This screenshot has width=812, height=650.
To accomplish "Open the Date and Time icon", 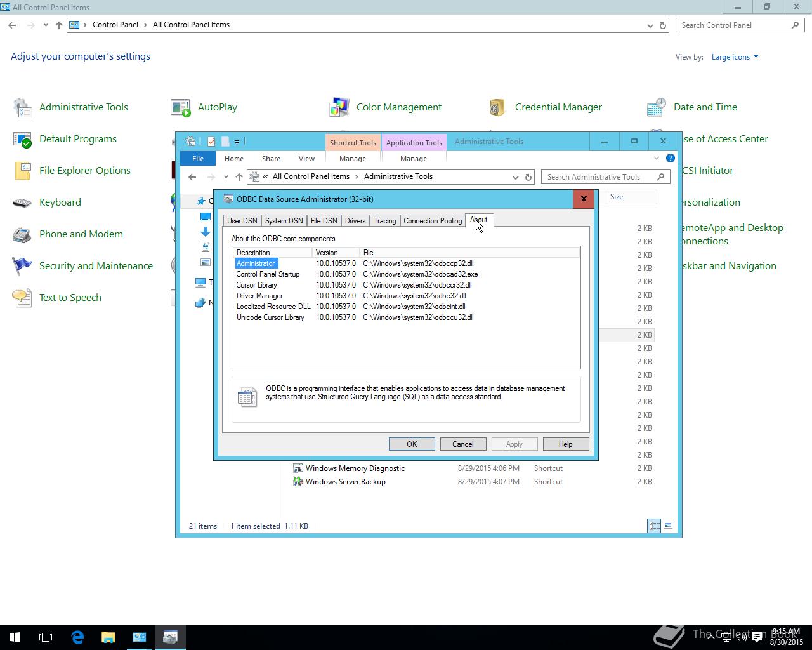I will pyautogui.click(x=657, y=107).
